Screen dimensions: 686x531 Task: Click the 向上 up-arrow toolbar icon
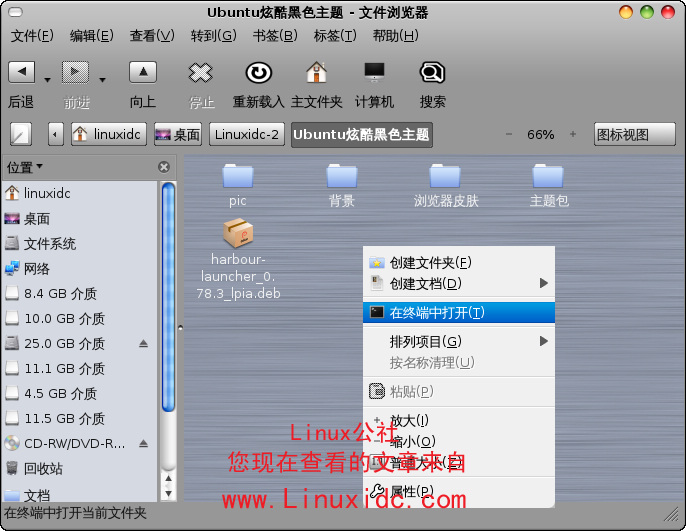coord(143,72)
